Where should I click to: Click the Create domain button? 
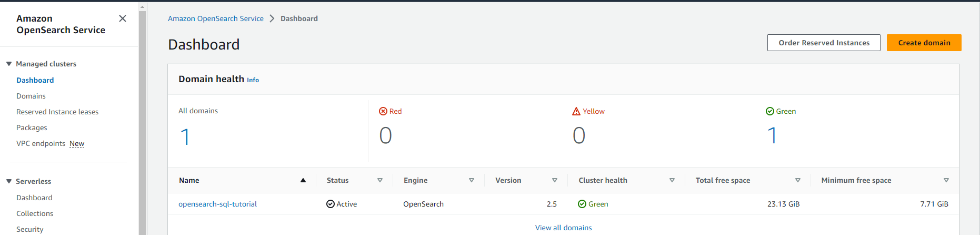(924, 43)
